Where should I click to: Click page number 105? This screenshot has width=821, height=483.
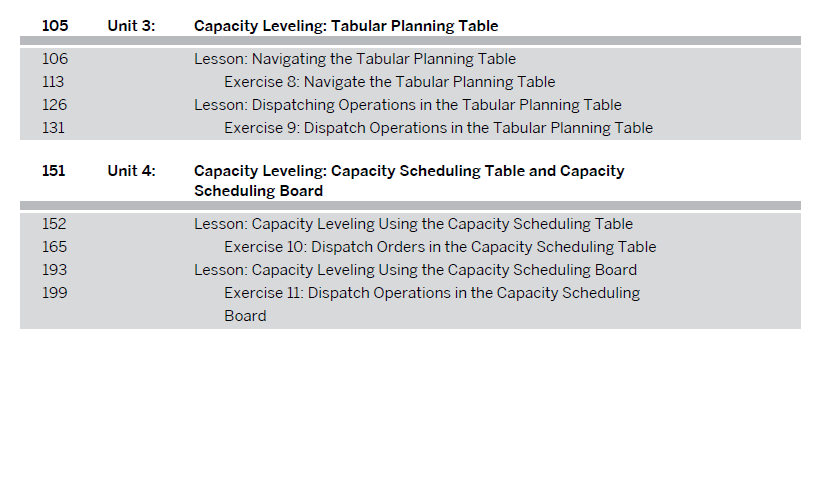click(55, 26)
